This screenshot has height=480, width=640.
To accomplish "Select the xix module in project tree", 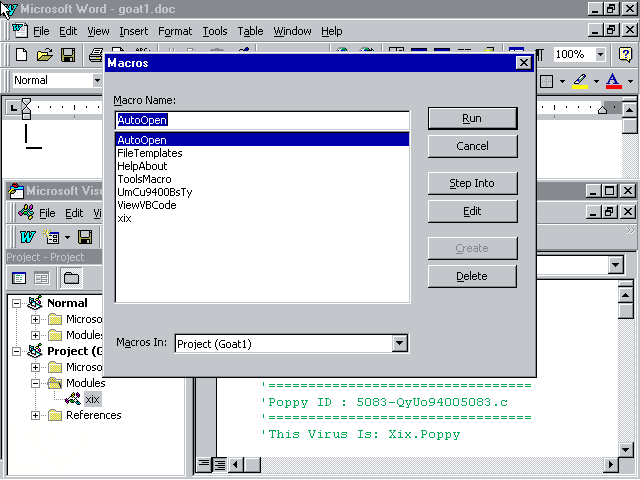I will pos(92,399).
